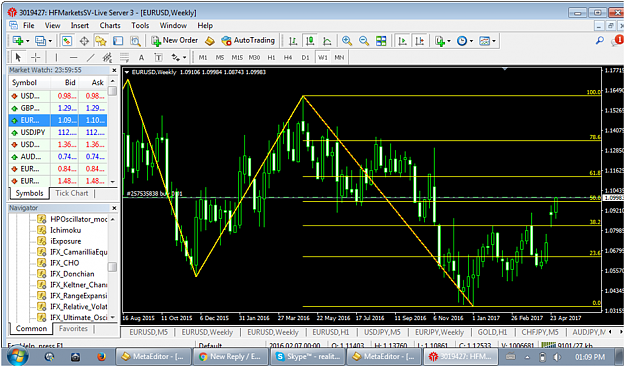Open the Periods clock icon

pos(462,41)
